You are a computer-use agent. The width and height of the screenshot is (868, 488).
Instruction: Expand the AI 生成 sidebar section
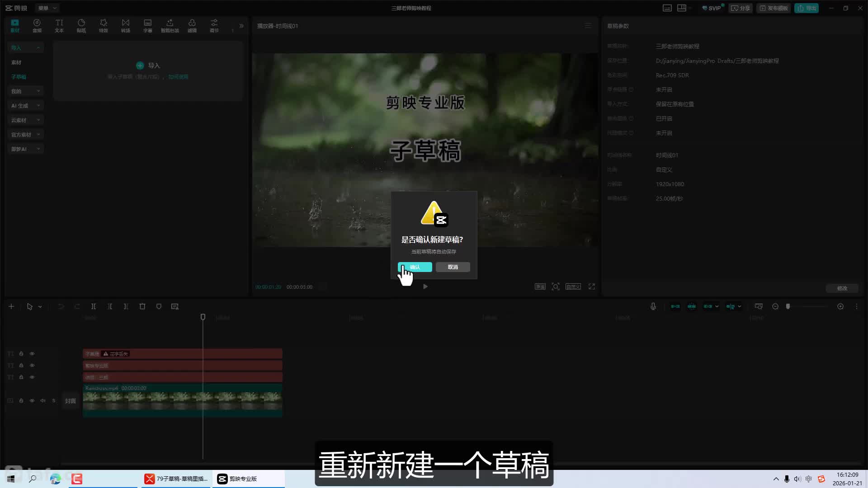pos(25,106)
